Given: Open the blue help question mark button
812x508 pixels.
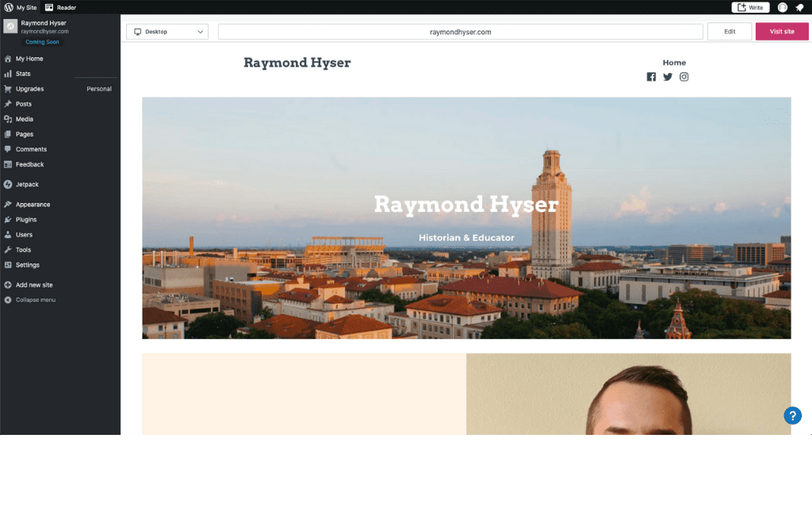Looking at the screenshot, I should point(792,415).
